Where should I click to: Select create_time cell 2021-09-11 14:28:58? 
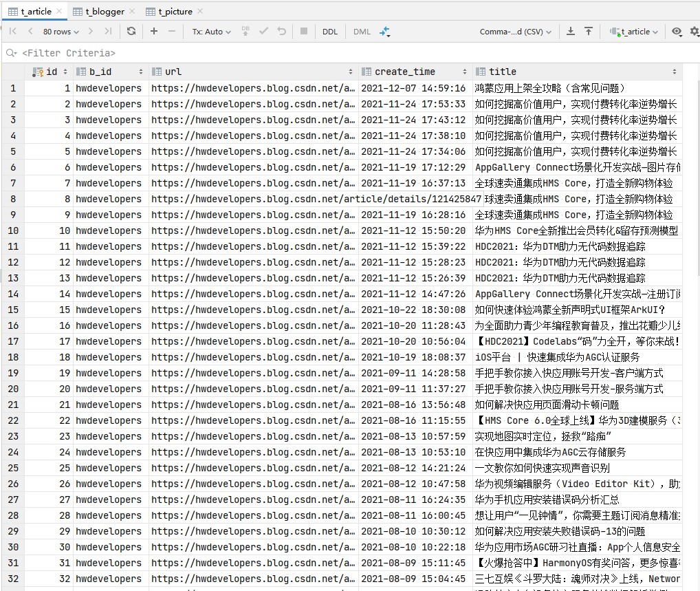pos(415,373)
